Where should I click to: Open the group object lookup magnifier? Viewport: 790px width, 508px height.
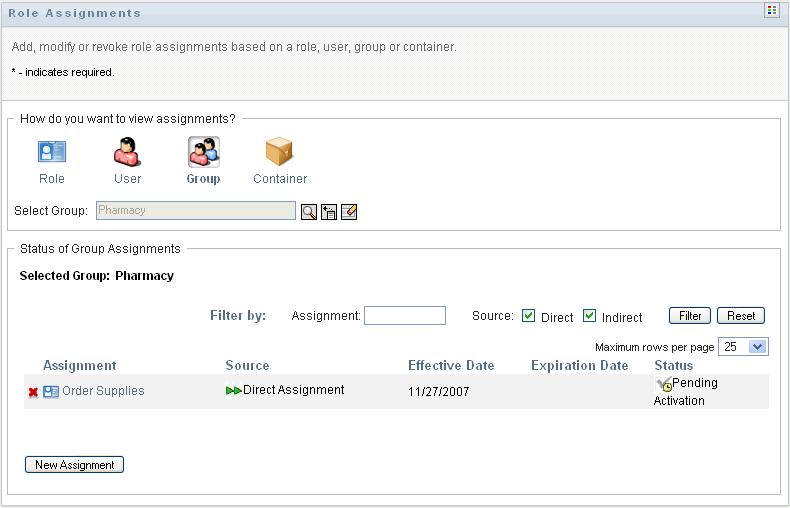(309, 211)
